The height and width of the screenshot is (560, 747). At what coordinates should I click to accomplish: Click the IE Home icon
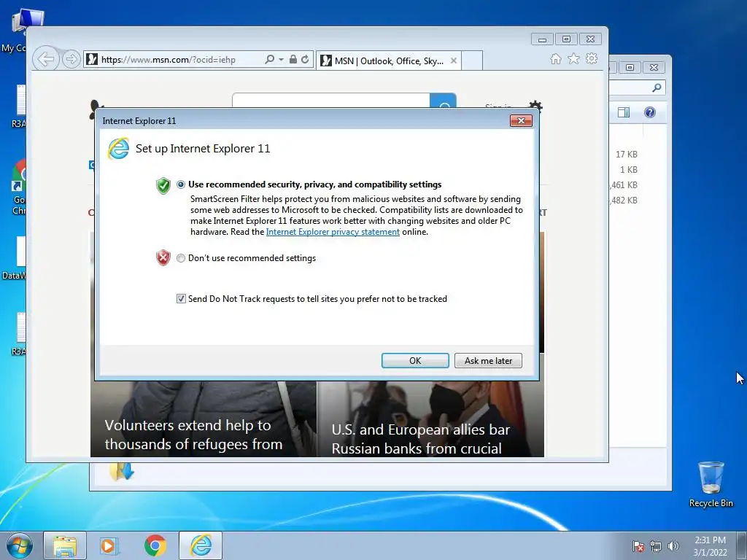tap(555, 58)
